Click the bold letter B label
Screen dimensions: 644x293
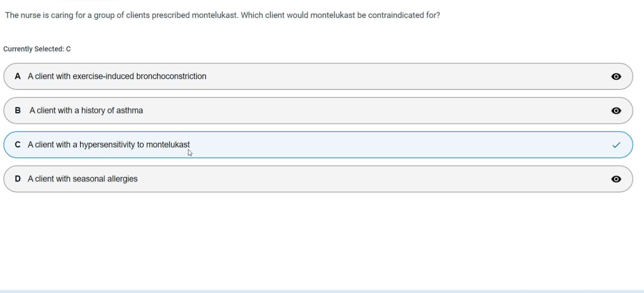point(18,110)
